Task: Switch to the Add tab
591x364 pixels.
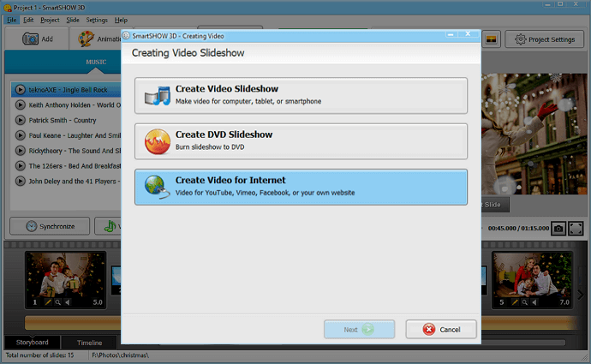Action: click(37, 39)
